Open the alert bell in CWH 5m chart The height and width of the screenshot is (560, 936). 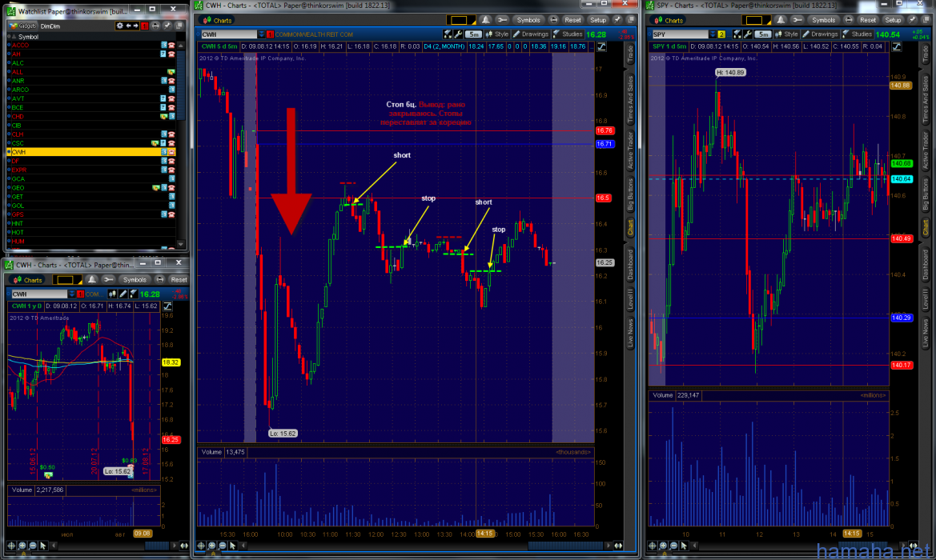[485, 20]
